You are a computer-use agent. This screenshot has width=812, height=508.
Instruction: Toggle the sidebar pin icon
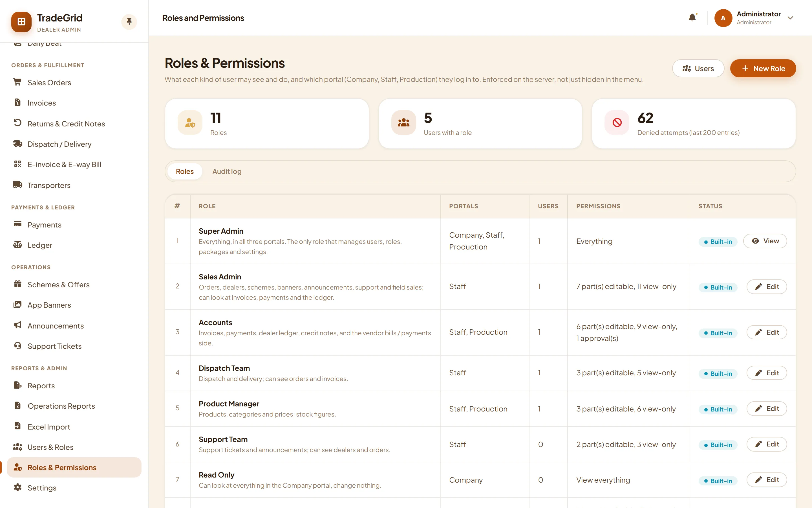[x=129, y=22]
